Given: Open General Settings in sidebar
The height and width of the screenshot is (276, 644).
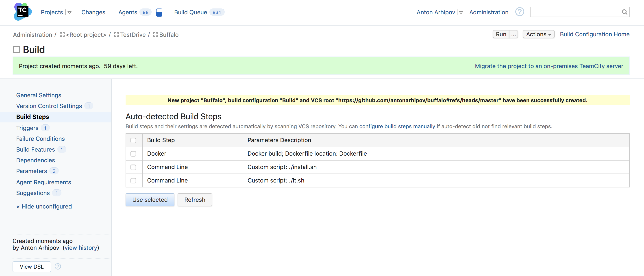Looking at the screenshot, I should (39, 95).
